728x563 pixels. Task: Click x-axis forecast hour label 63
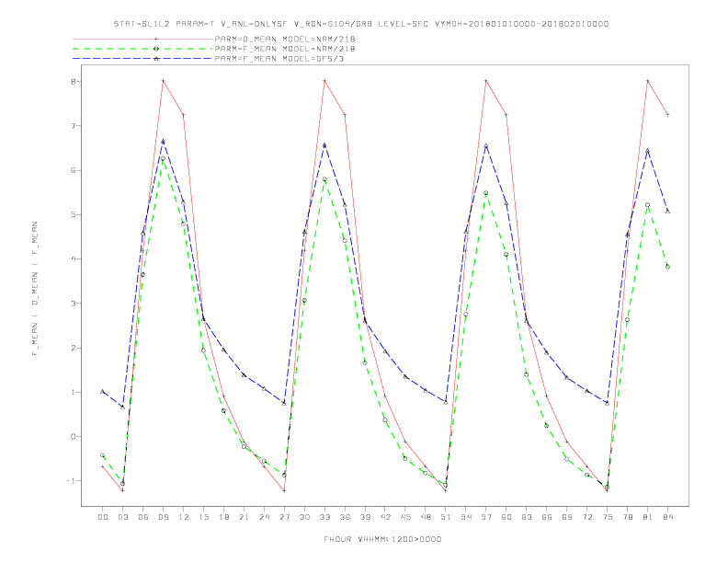[527, 517]
